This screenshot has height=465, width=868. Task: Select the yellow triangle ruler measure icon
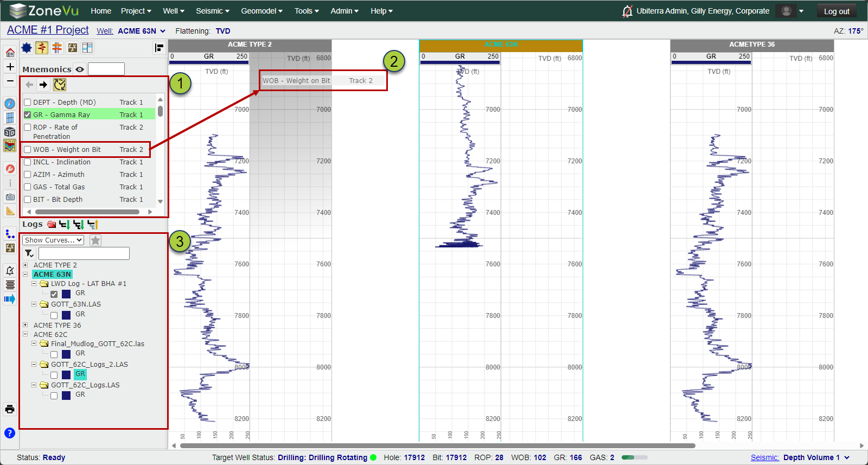coord(10,211)
